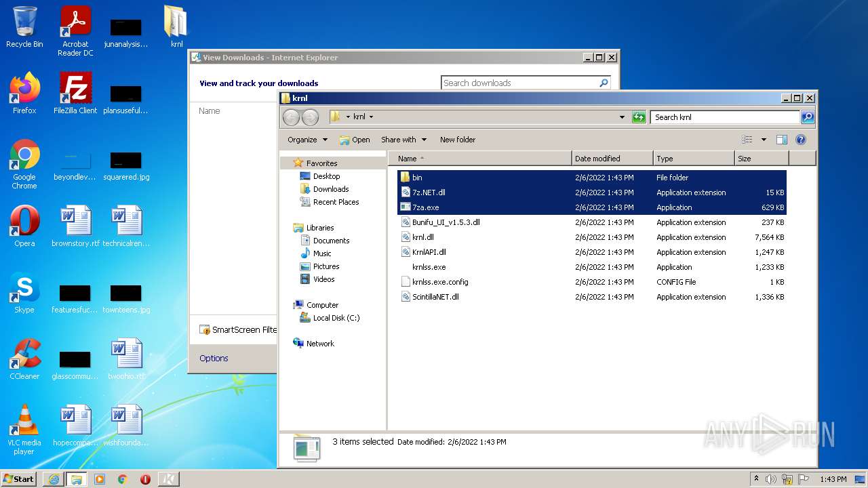Select Desktop in Favorites
This screenshot has height=488, width=868.
point(326,176)
